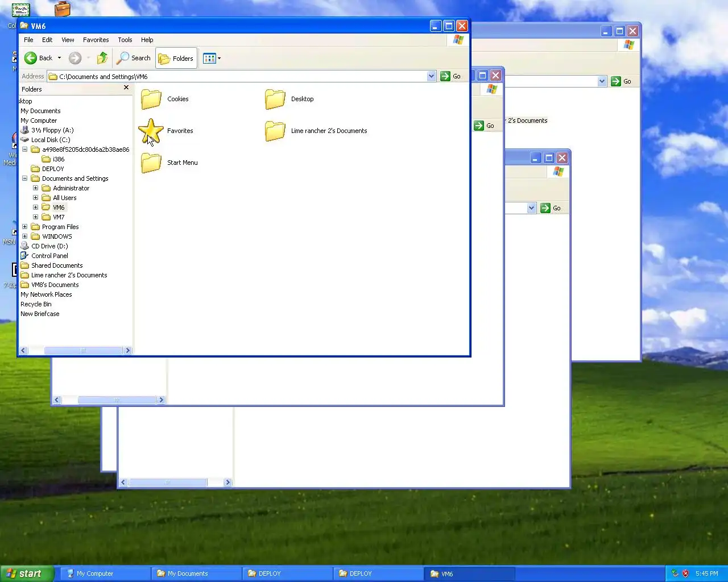Click Go button in small front-right window
The width and height of the screenshot is (728, 582).
(551, 208)
